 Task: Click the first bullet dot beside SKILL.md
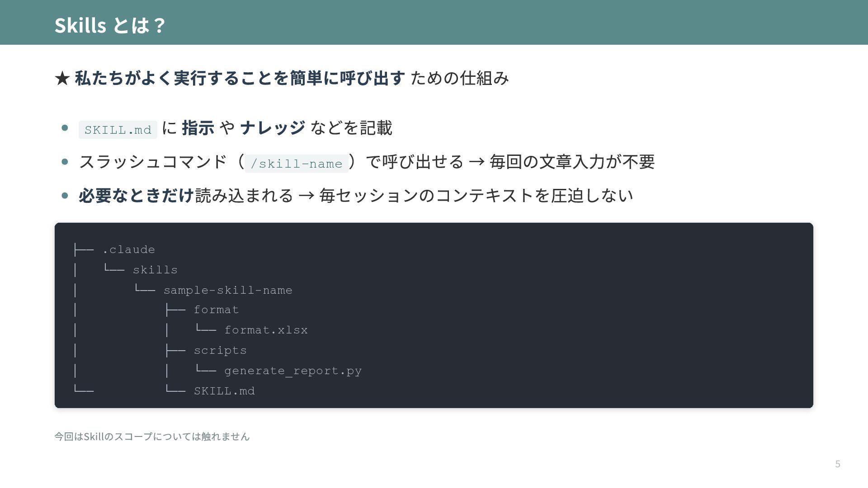coord(65,128)
